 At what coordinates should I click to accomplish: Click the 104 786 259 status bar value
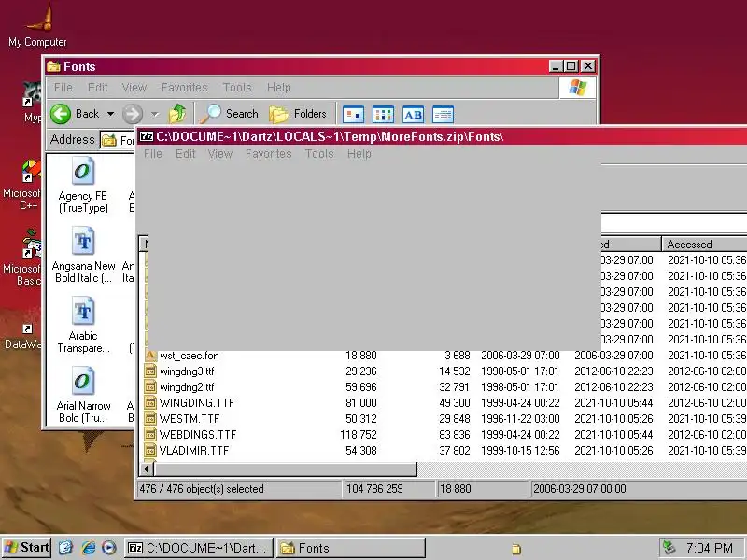[x=374, y=488]
